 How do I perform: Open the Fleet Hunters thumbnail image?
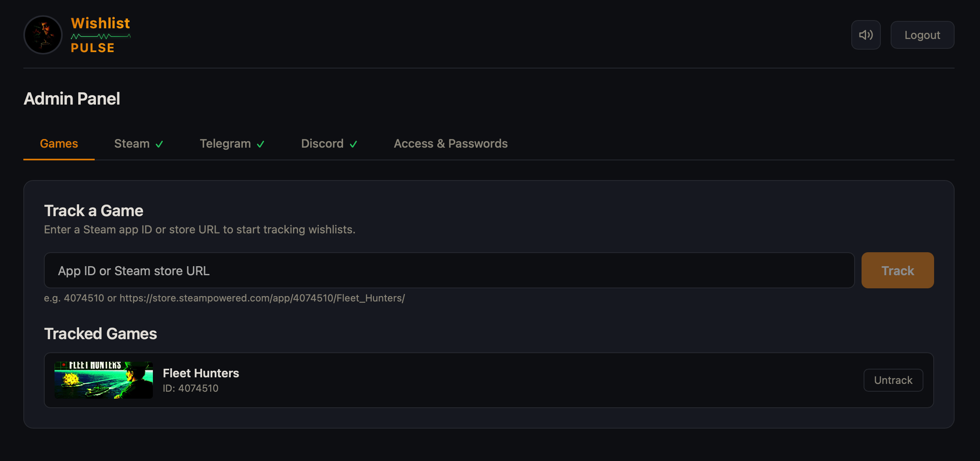point(104,380)
